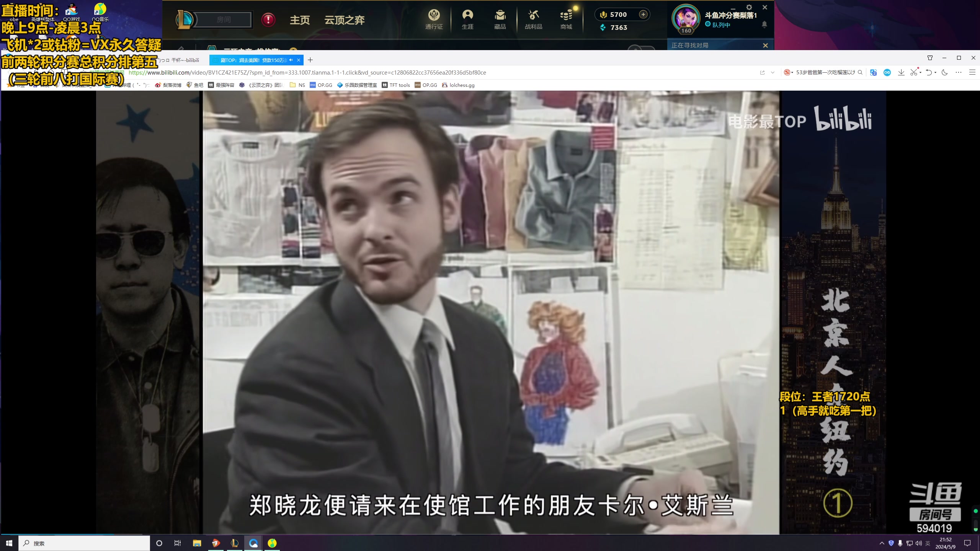This screenshot has height=551, width=980.
Task: Open the browser translate icon
Action: [873, 72]
